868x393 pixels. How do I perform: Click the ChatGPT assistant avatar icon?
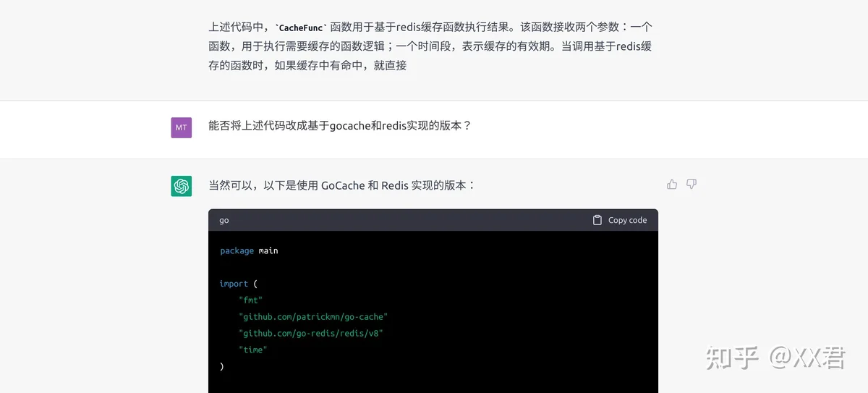tap(182, 186)
